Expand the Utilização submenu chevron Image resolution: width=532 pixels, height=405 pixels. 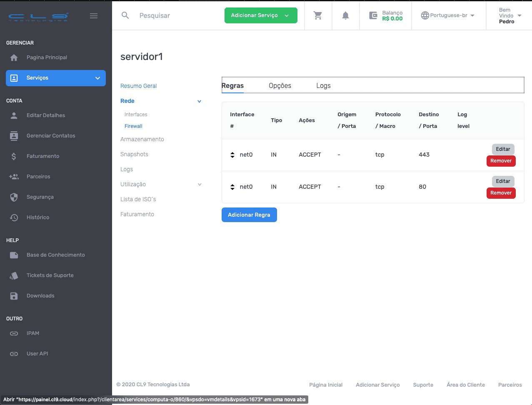[200, 185]
